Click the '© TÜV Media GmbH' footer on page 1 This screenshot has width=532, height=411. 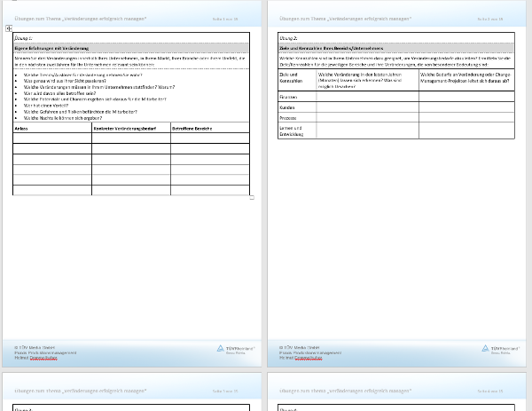tap(35, 346)
